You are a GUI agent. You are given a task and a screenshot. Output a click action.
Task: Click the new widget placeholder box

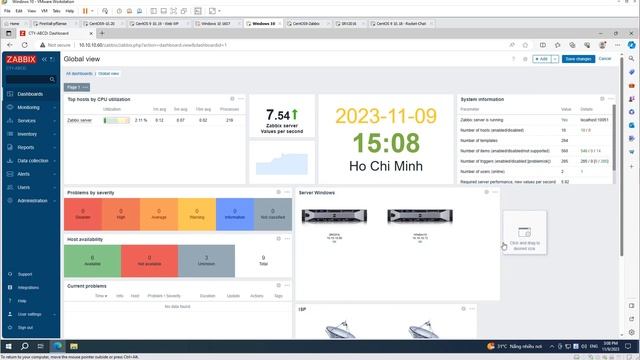[x=524, y=233]
